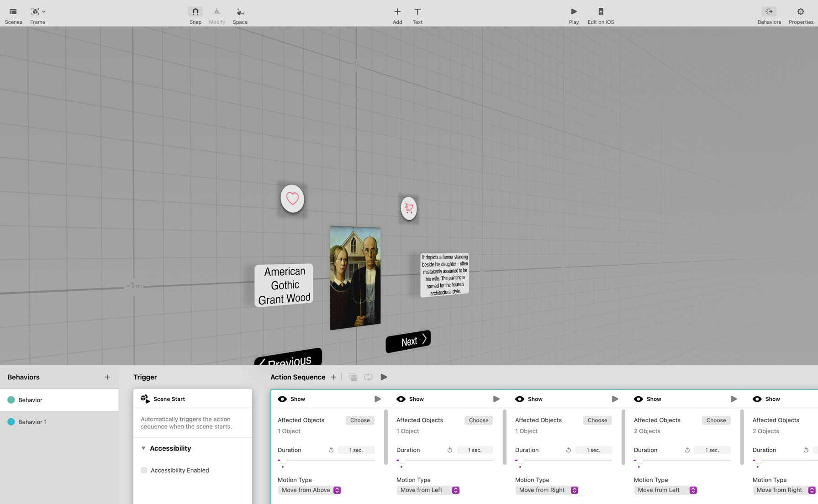818x504 pixels.
Task: Select the Next button in scene
Action: pyautogui.click(x=408, y=341)
